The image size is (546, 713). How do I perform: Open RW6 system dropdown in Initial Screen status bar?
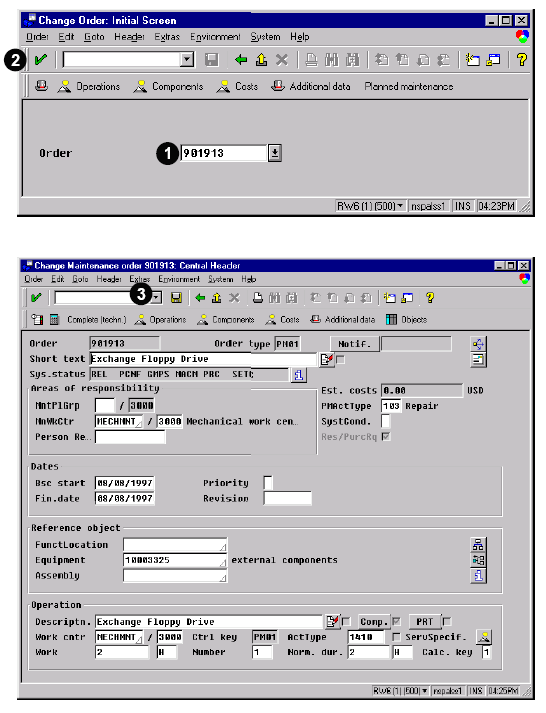[x=400, y=206]
